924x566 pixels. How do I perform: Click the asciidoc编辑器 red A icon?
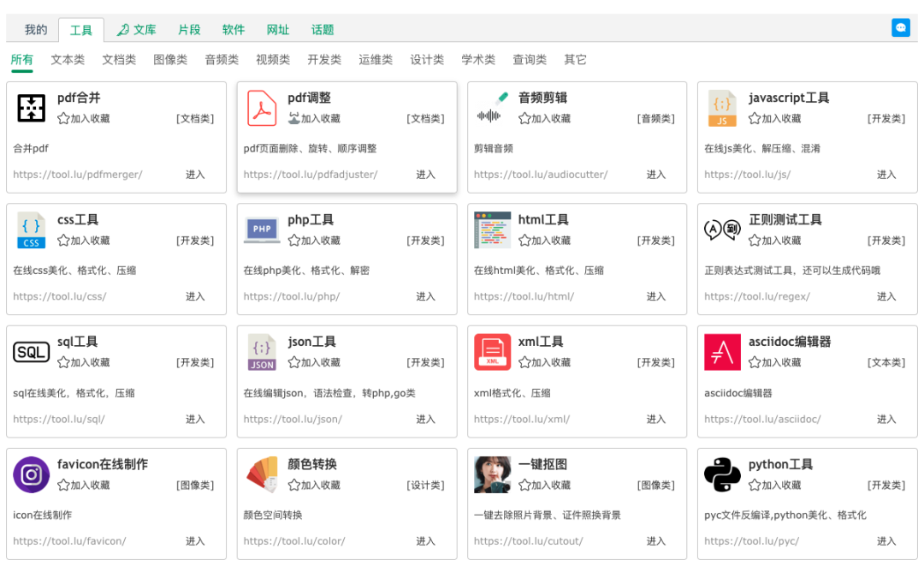[722, 352]
